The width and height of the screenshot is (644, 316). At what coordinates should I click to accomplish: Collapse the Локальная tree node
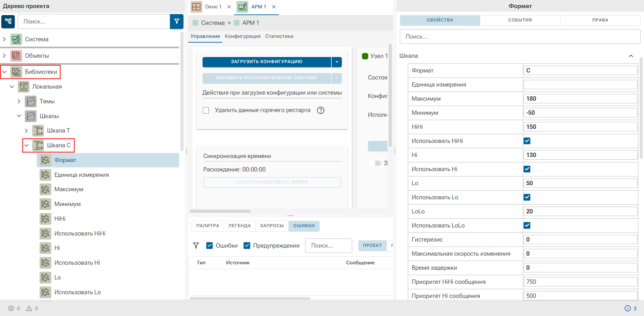12,87
